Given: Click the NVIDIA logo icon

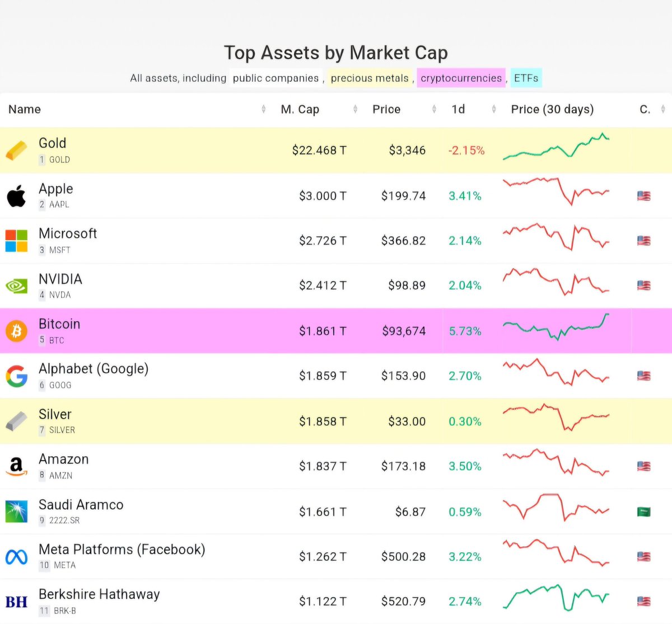Looking at the screenshot, I should 16,286.
